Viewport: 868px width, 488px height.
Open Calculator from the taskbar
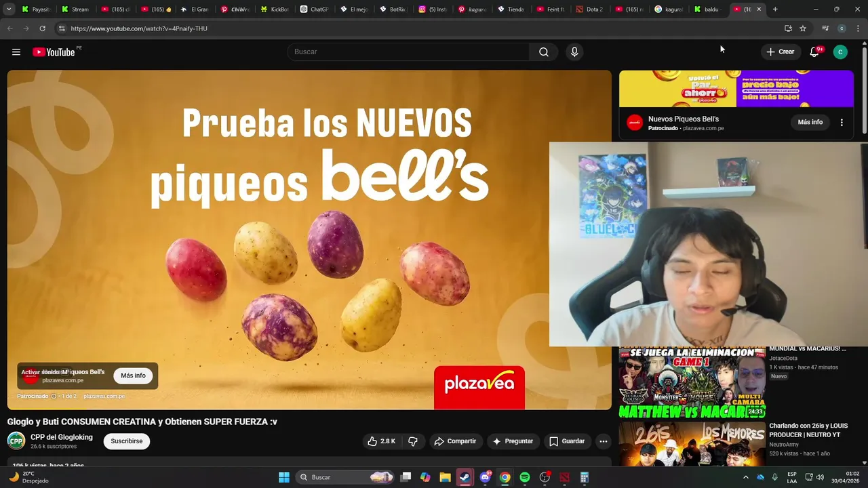coord(585,477)
